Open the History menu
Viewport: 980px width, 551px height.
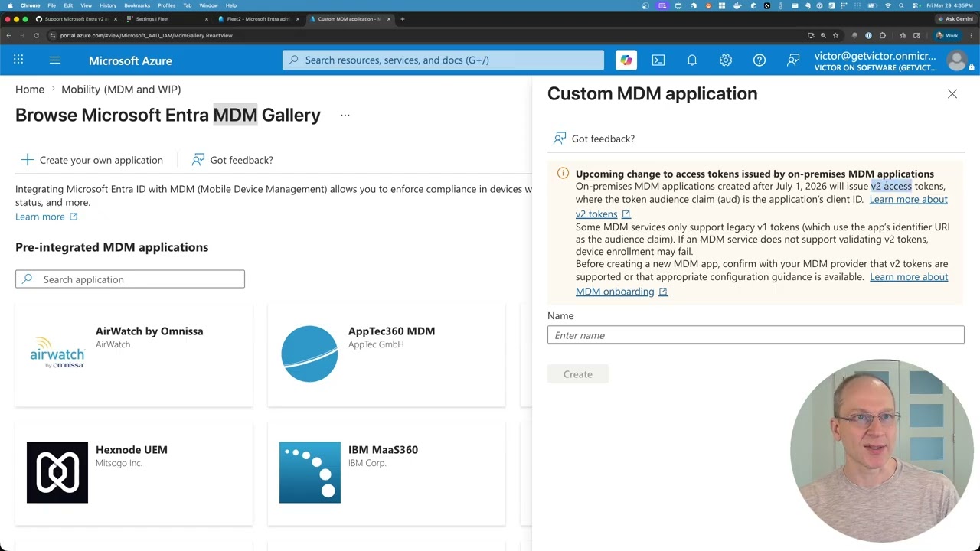point(108,5)
